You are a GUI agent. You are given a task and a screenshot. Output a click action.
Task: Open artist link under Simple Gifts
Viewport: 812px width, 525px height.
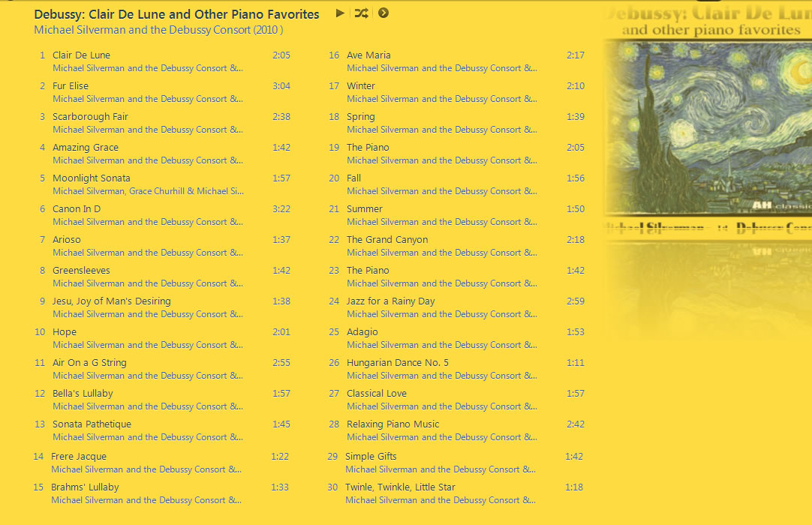click(441, 469)
